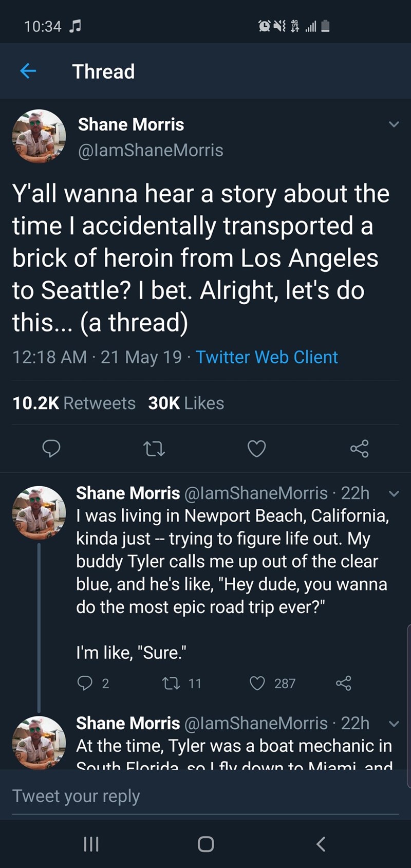
Task: Share the main tweet
Action: tap(359, 449)
